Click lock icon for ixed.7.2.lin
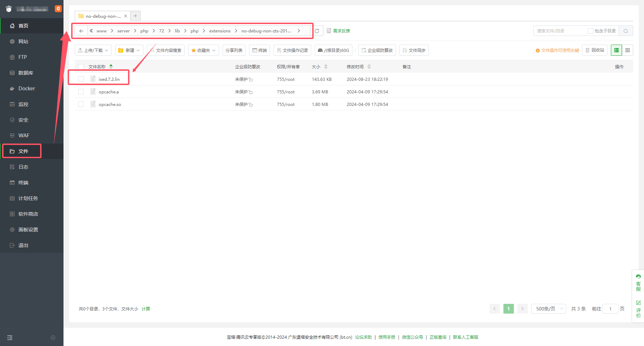Viewport: 644px width, 346px height. (250, 79)
